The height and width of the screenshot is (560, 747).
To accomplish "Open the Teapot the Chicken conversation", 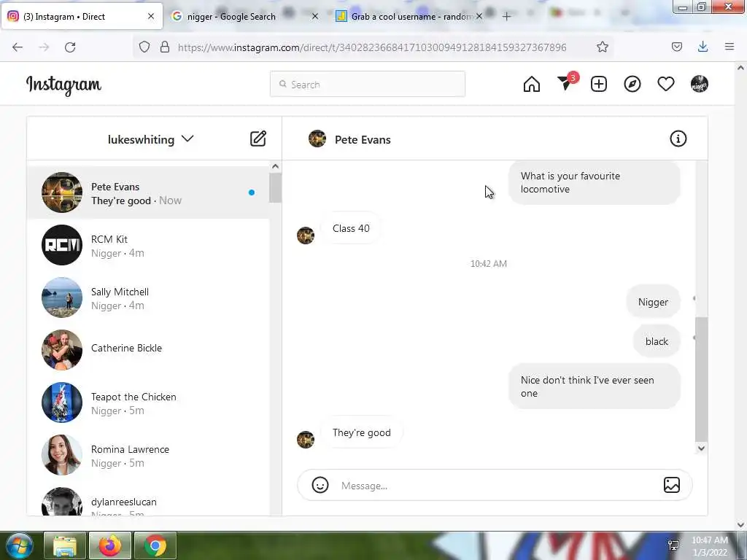I will pos(148,402).
